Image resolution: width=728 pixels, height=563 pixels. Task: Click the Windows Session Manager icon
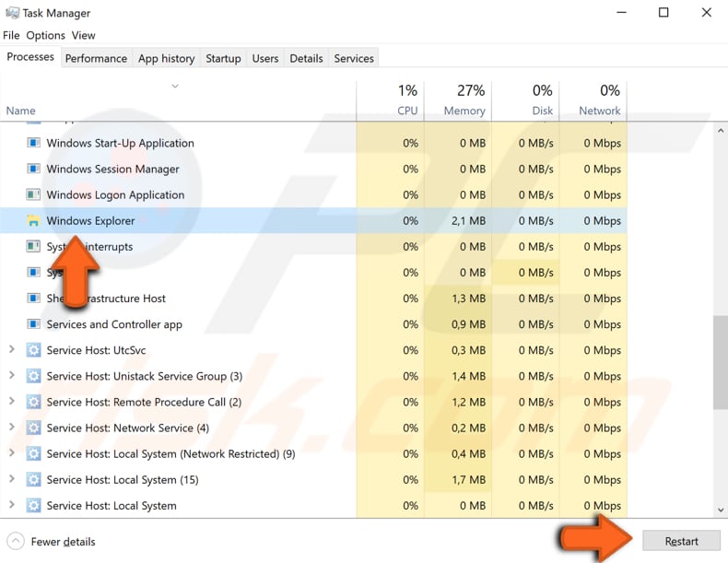tap(33, 170)
